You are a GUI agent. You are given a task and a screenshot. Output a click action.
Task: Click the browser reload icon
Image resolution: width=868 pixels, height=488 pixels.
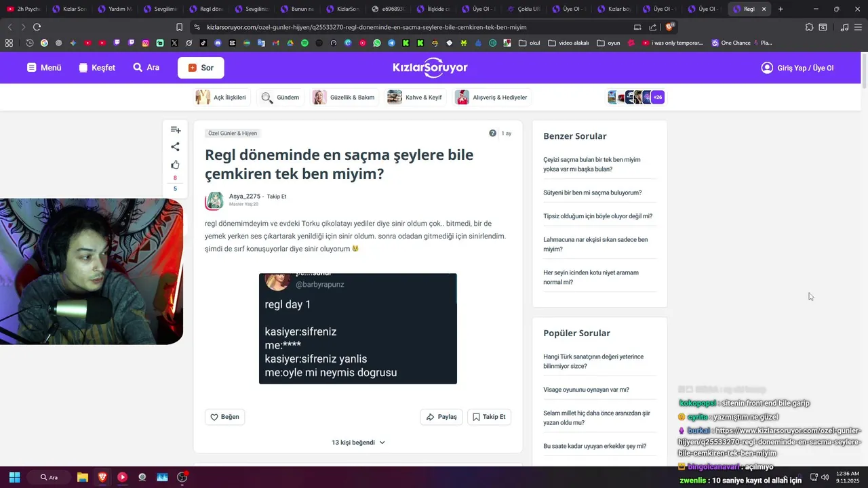click(x=37, y=27)
